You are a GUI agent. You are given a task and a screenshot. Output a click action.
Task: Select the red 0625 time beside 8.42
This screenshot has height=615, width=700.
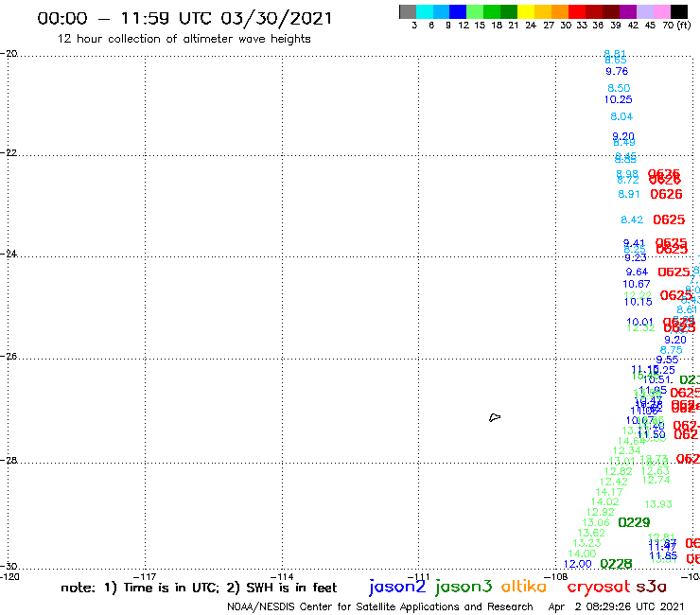click(x=669, y=220)
